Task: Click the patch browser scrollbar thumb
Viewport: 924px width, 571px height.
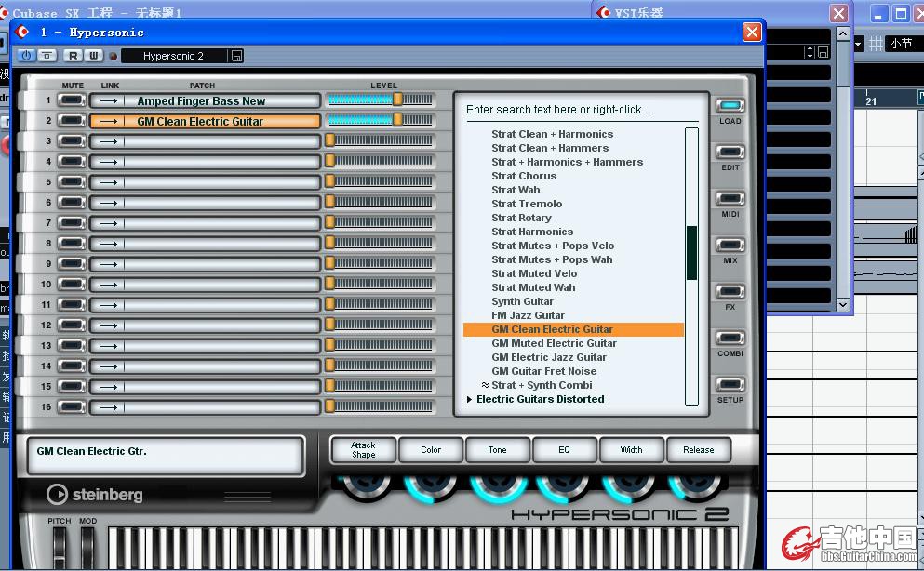Action: 691,253
